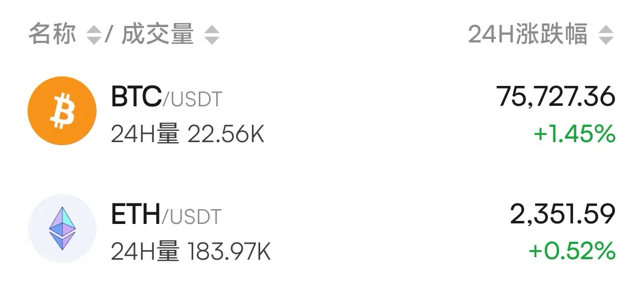
Task: Select the +1.45% change for BTC
Action: point(574,134)
